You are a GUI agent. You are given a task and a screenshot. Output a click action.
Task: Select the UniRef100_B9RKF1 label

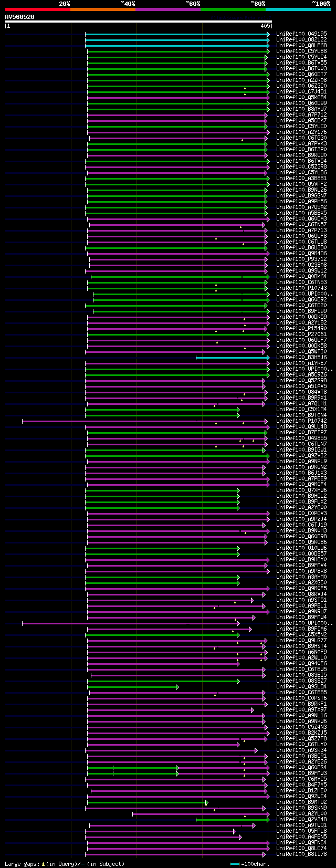click(301, 704)
